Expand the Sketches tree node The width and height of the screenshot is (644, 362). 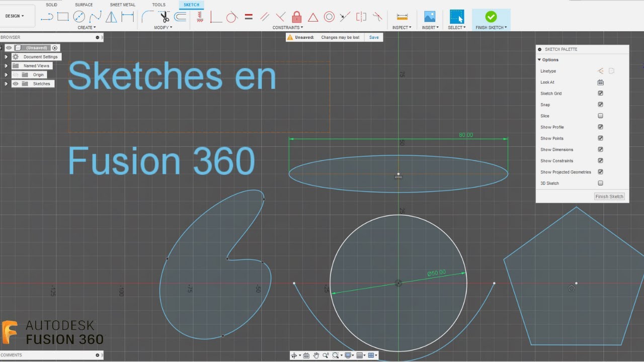[6, 83]
